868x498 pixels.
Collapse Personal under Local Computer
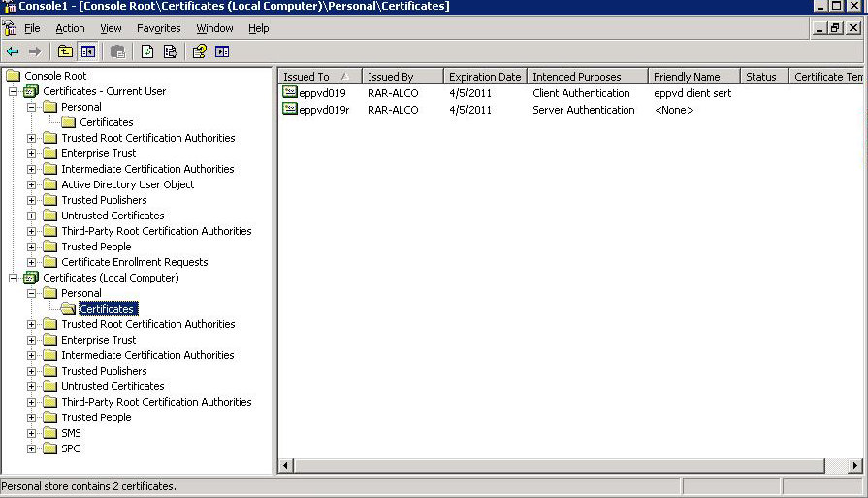coord(32,293)
